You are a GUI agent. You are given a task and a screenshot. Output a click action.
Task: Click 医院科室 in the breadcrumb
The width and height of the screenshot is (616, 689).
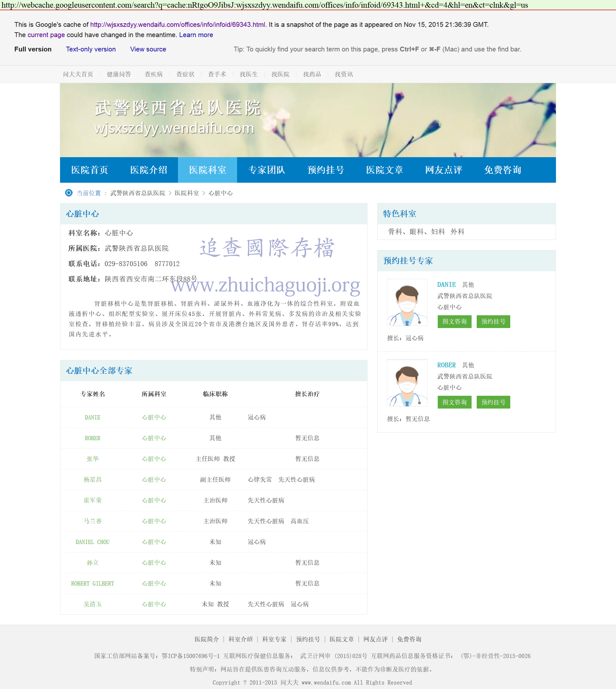(x=187, y=193)
